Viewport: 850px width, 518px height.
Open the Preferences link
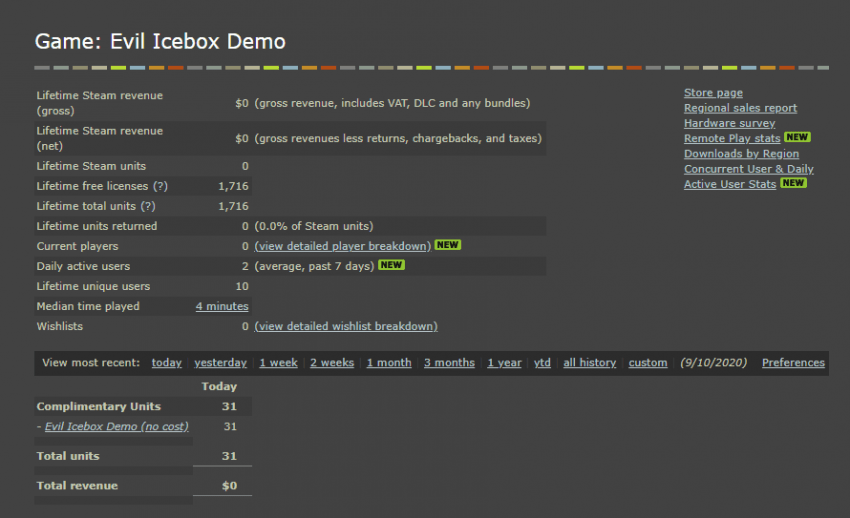[793, 362]
